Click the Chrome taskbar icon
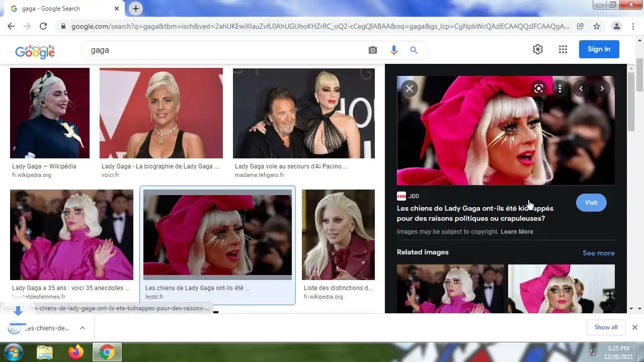Image resolution: width=644 pixels, height=362 pixels. (x=107, y=352)
